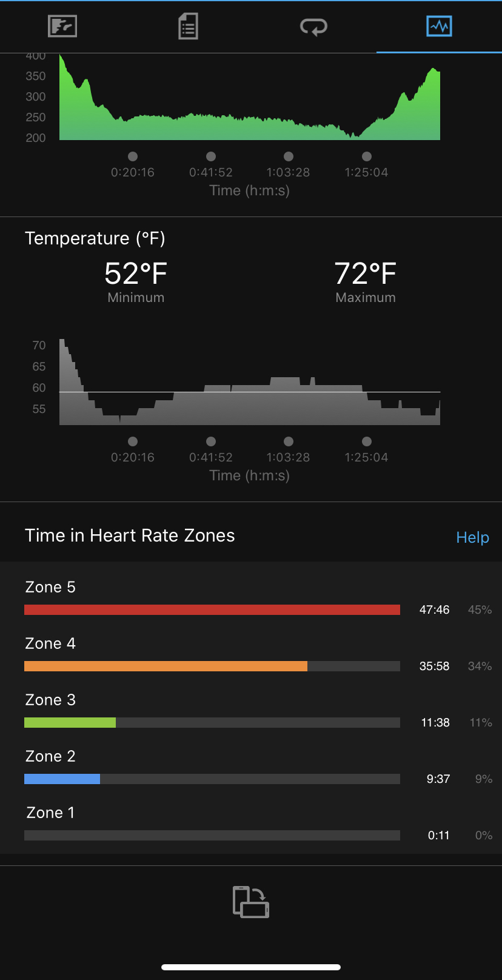Screen dimensions: 502x980
Task: Tap the 52°F minimum temperature value
Action: pyautogui.click(x=136, y=274)
